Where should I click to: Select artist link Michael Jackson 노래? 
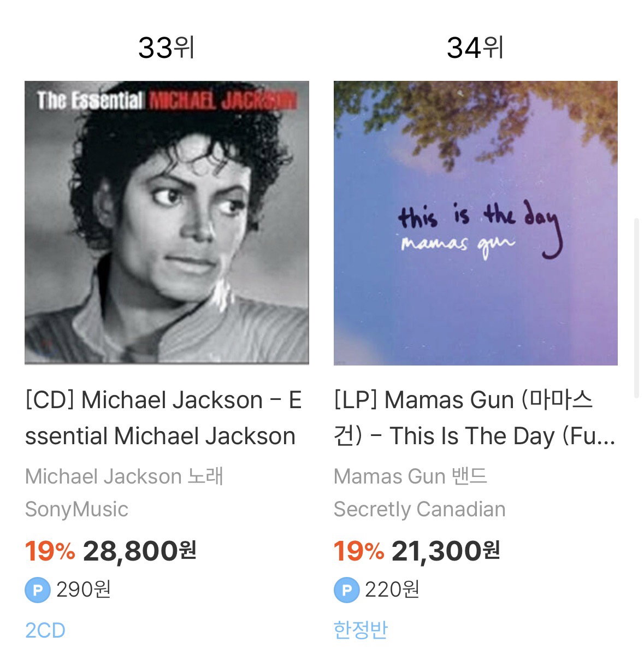[125, 476]
